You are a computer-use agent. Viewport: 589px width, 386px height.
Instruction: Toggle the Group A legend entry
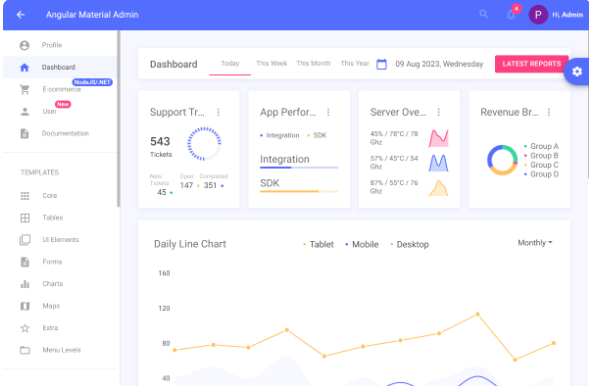pyautogui.click(x=542, y=146)
